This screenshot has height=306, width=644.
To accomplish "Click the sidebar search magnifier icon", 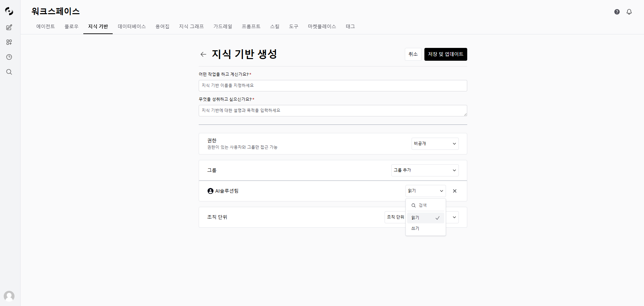I will (9, 72).
